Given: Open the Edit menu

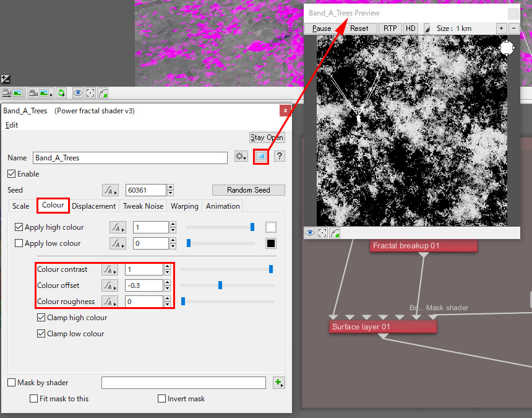Looking at the screenshot, I should click(x=12, y=125).
